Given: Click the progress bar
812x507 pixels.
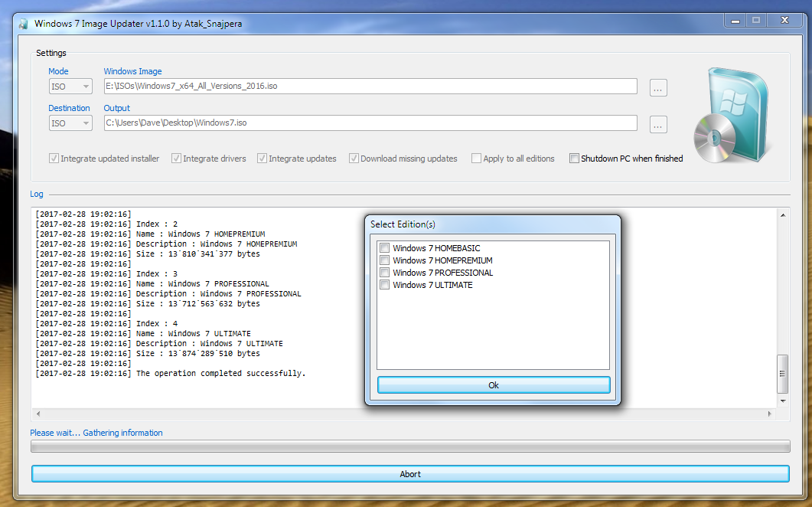Looking at the screenshot, I should (410, 446).
